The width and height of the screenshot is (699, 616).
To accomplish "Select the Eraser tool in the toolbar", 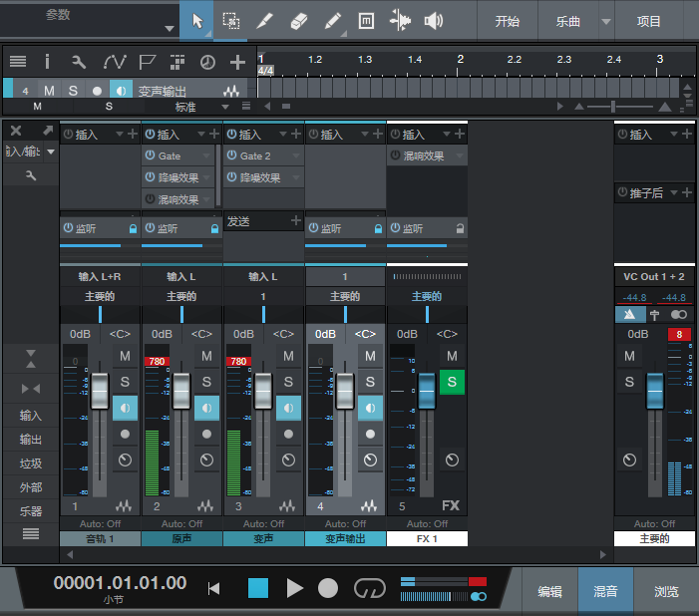I will point(298,21).
